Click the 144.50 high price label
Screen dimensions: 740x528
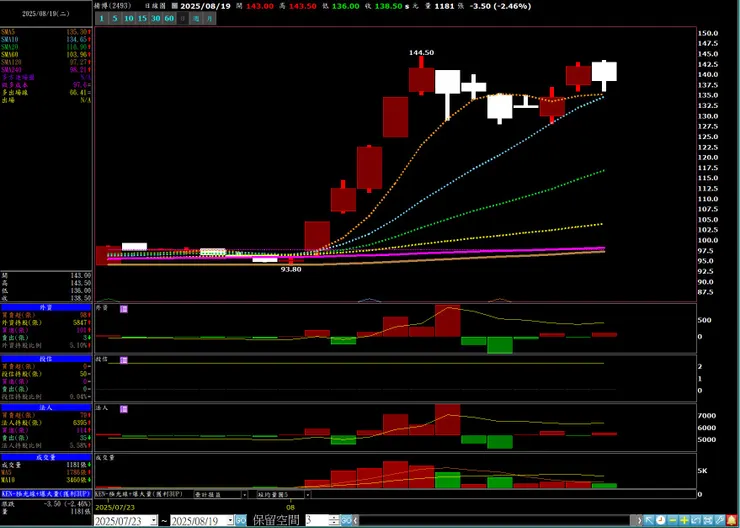click(421, 53)
